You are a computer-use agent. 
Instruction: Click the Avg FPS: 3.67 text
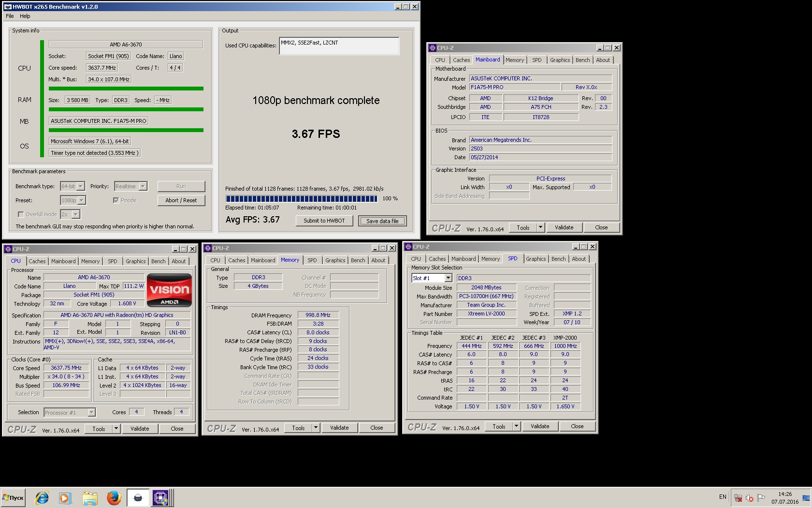click(253, 220)
